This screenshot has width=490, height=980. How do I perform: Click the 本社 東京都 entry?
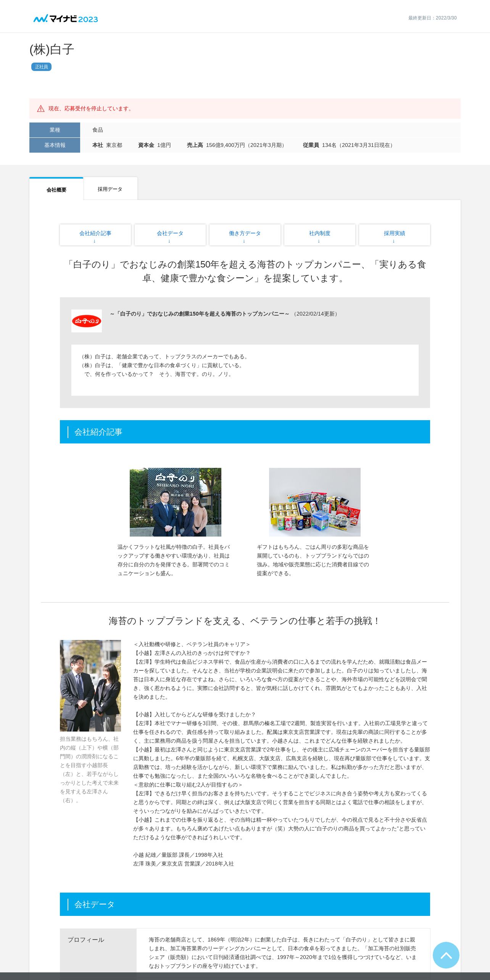click(x=107, y=145)
